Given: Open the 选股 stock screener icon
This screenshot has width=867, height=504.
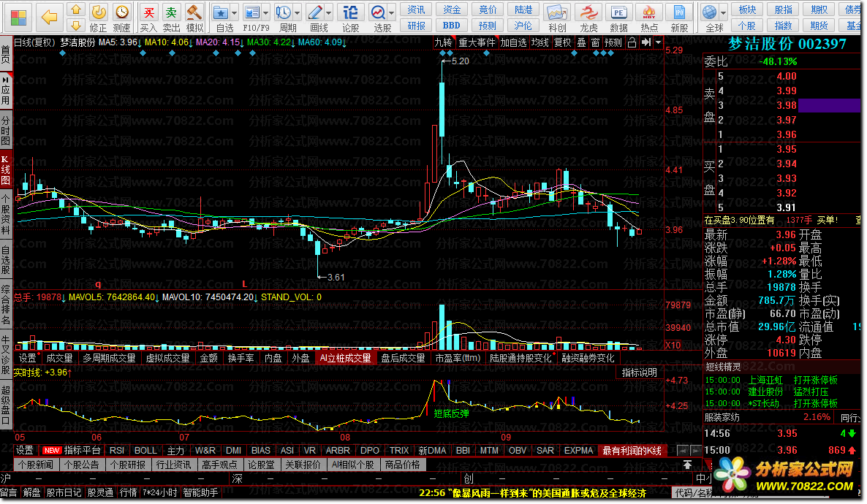Looking at the screenshot, I should 378,12.
